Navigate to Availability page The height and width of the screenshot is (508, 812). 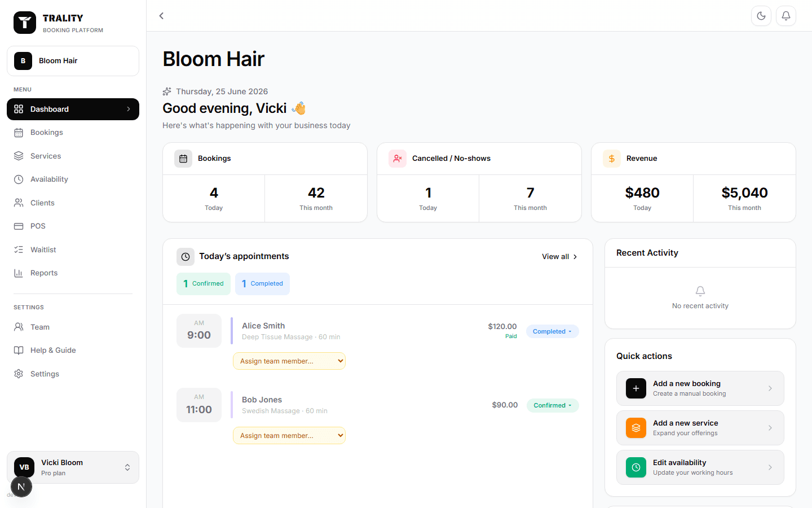click(x=73, y=179)
